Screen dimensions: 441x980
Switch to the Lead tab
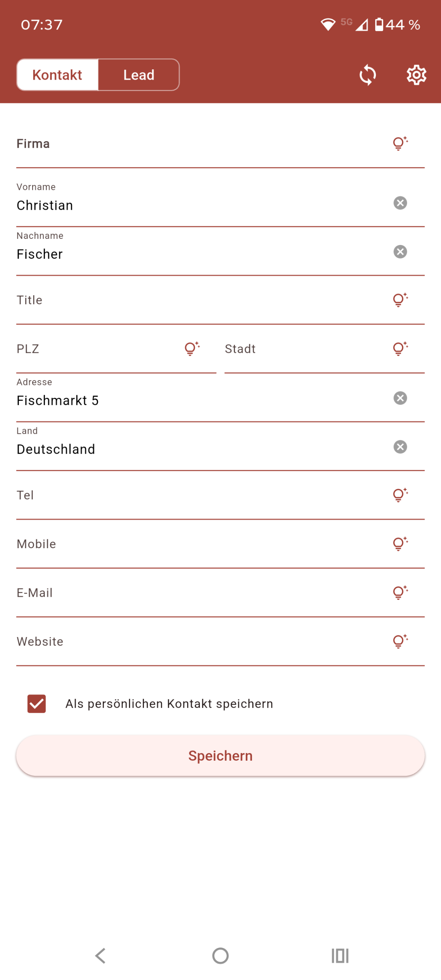[139, 75]
